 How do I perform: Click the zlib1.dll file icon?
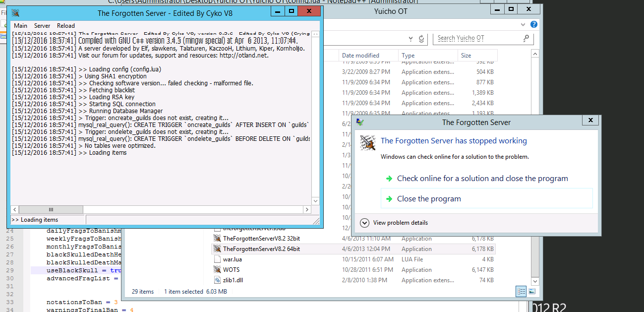pyautogui.click(x=217, y=280)
